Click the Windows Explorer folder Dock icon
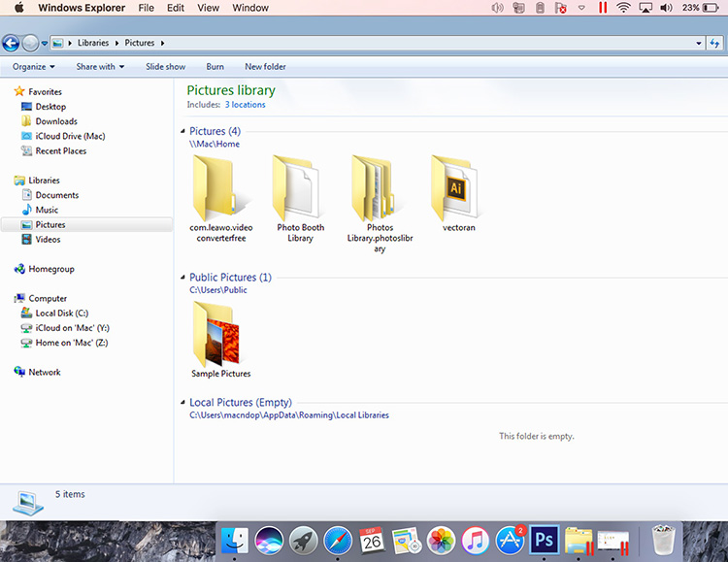 pyautogui.click(x=579, y=541)
